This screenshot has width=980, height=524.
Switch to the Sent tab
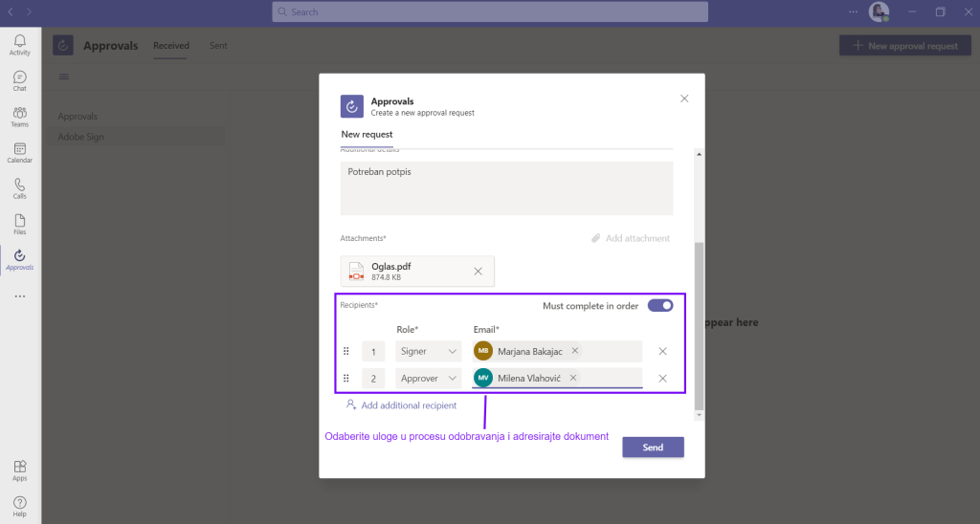click(218, 46)
